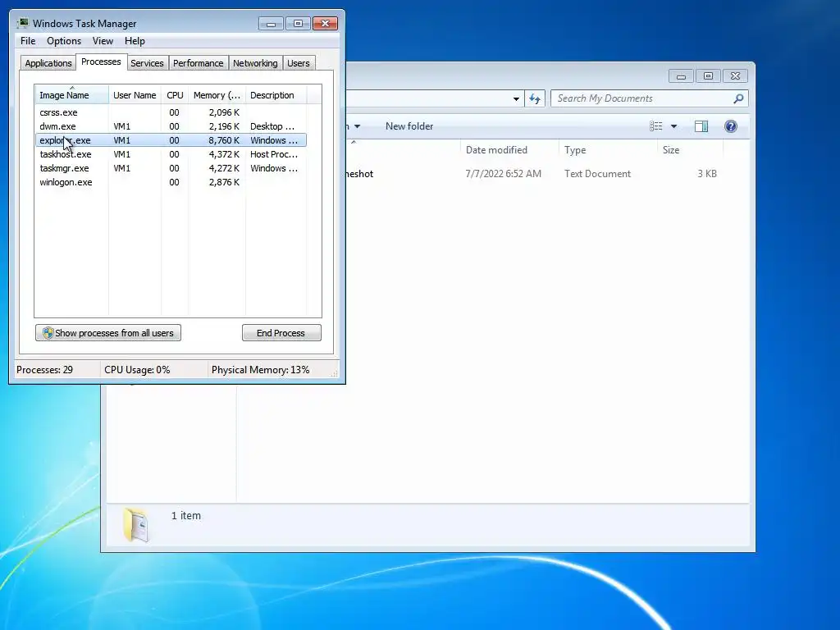Click the 3 KB size cell
The height and width of the screenshot is (630, 840).
tap(706, 174)
